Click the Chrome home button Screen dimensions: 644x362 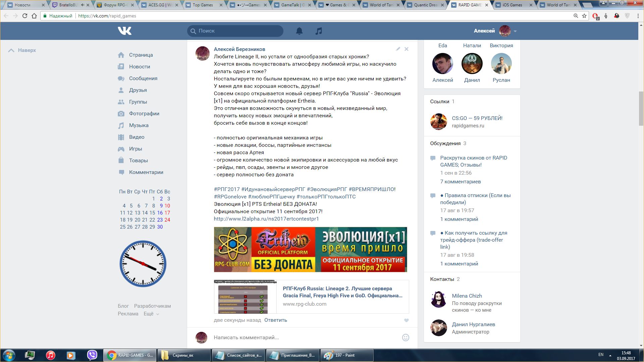pyautogui.click(x=34, y=16)
